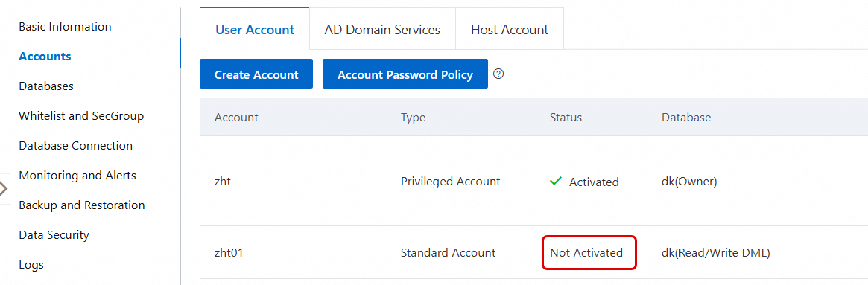The height and width of the screenshot is (285, 868).
Task: Switch to the User Account tab
Action: (255, 29)
